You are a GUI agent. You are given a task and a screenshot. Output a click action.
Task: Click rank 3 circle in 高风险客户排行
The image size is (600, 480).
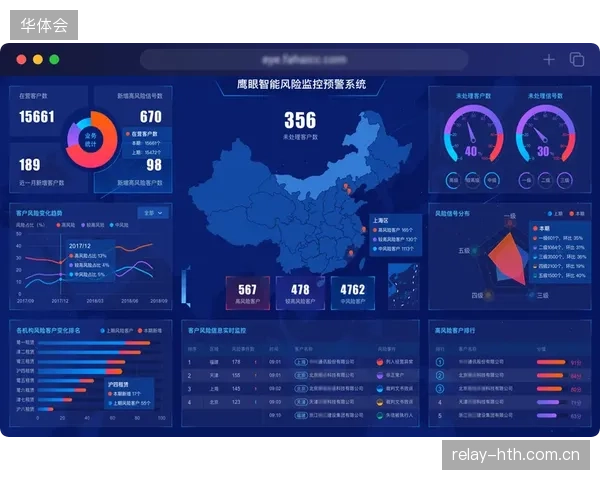440,389
